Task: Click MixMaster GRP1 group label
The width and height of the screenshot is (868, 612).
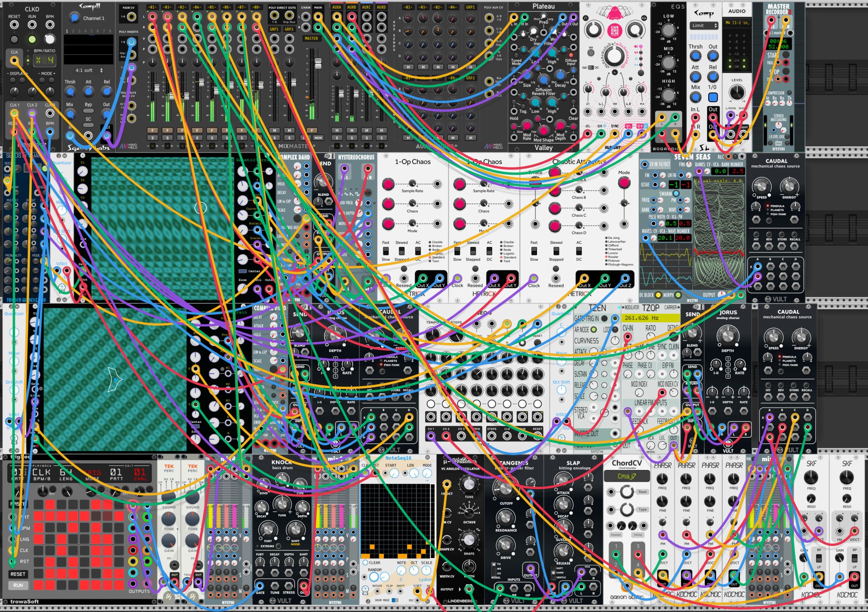Action: coord(274,29)
